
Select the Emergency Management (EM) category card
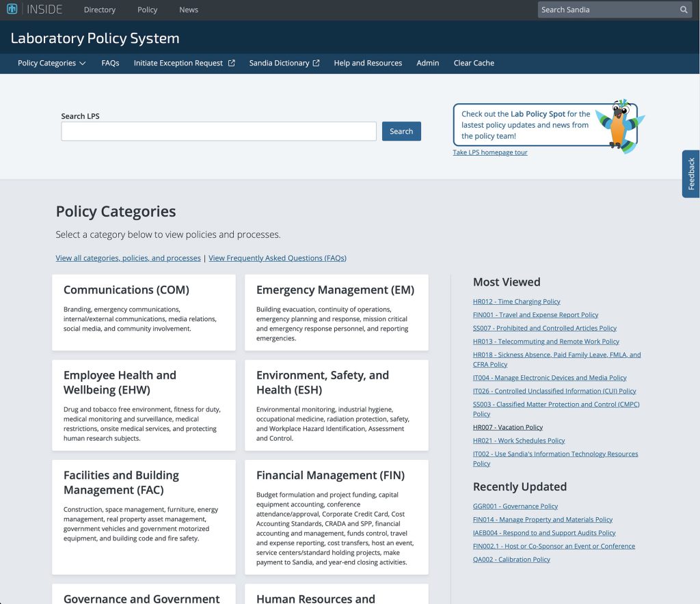[336, 312]
